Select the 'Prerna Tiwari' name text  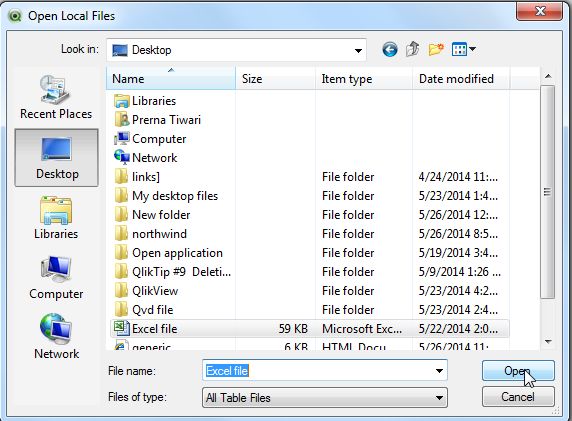coord(166,120)
